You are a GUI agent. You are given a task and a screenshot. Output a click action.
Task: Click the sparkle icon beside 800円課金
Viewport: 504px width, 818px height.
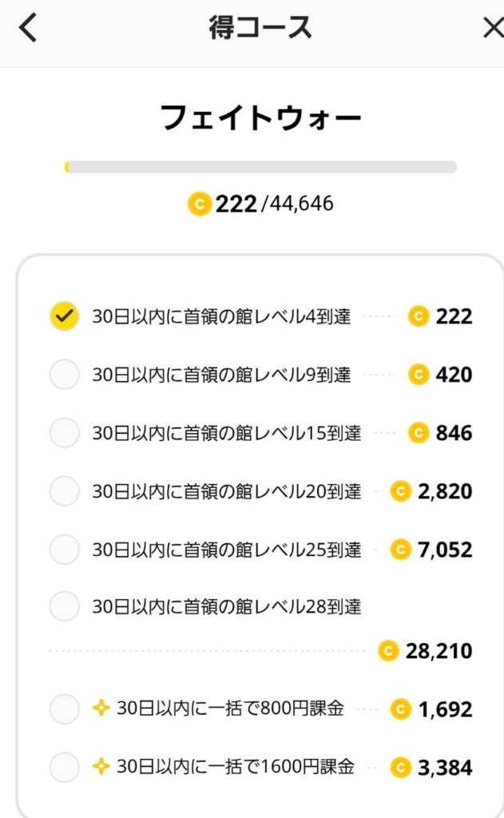101,709
